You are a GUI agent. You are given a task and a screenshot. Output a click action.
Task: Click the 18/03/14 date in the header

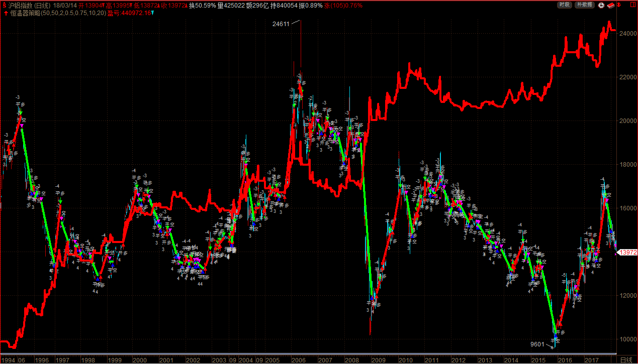click(65, 5)
